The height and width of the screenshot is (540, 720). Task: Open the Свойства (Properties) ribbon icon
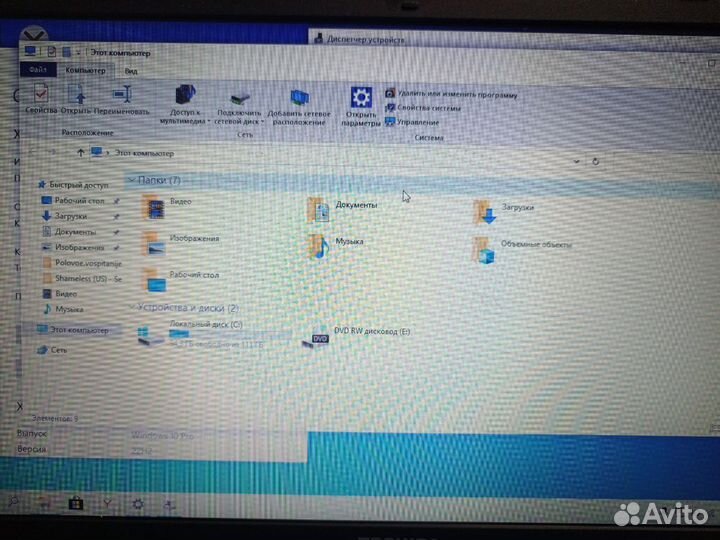coord(41,99)
